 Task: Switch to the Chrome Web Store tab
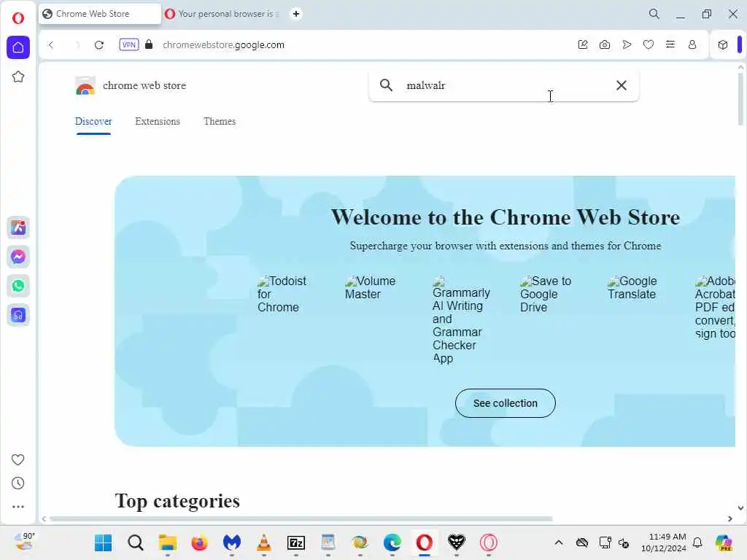(x=99, y=14)
